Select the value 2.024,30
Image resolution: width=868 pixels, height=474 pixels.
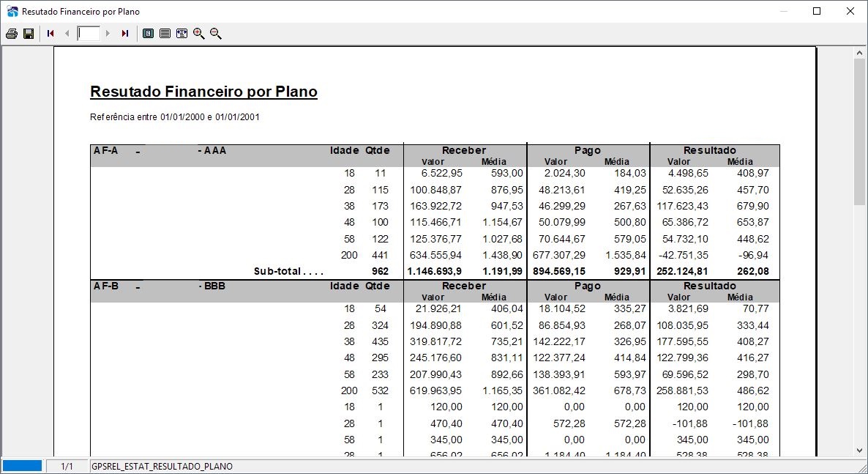point(564,173)
